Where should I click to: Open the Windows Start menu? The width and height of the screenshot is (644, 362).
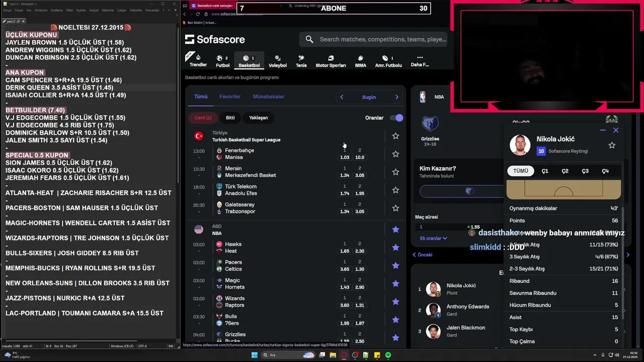(x=255, y=355)
